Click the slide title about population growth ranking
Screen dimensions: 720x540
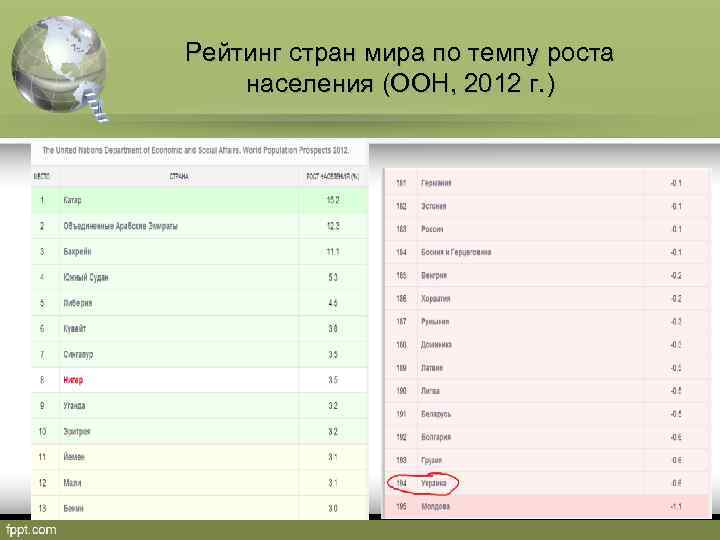click(399, 68)
